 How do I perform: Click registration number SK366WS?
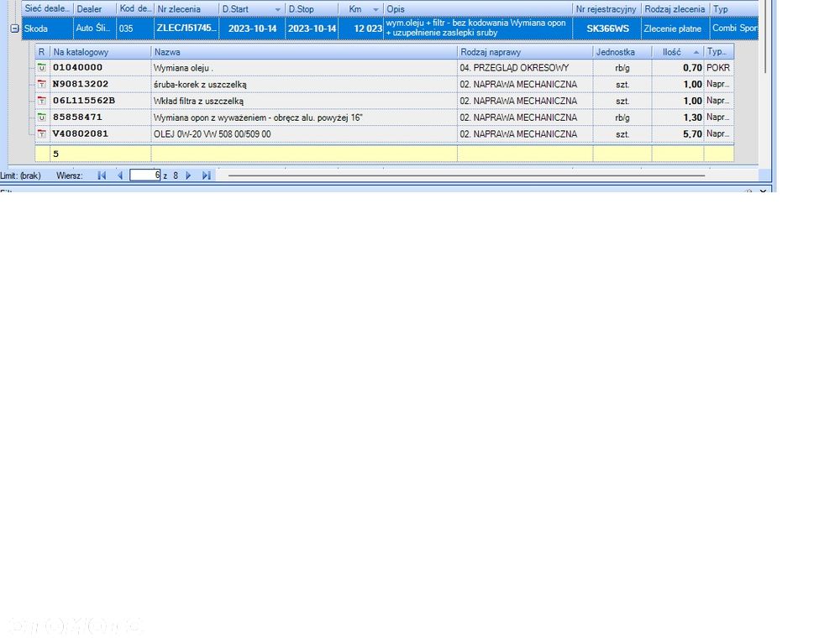(607, 29)
